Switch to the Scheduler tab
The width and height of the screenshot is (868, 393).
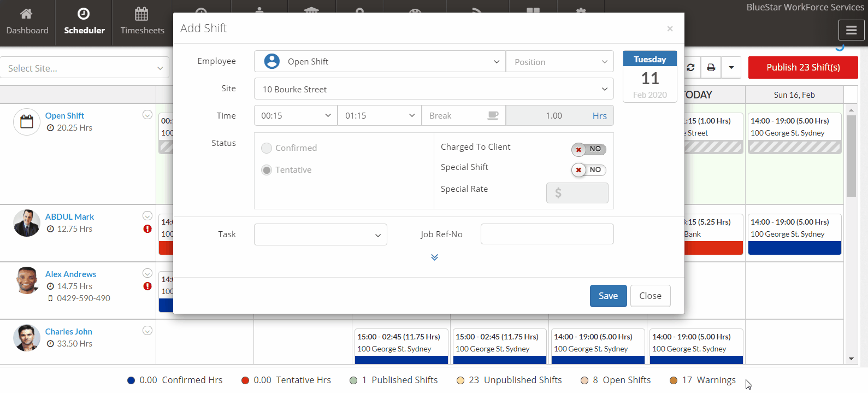pos(84,23)
